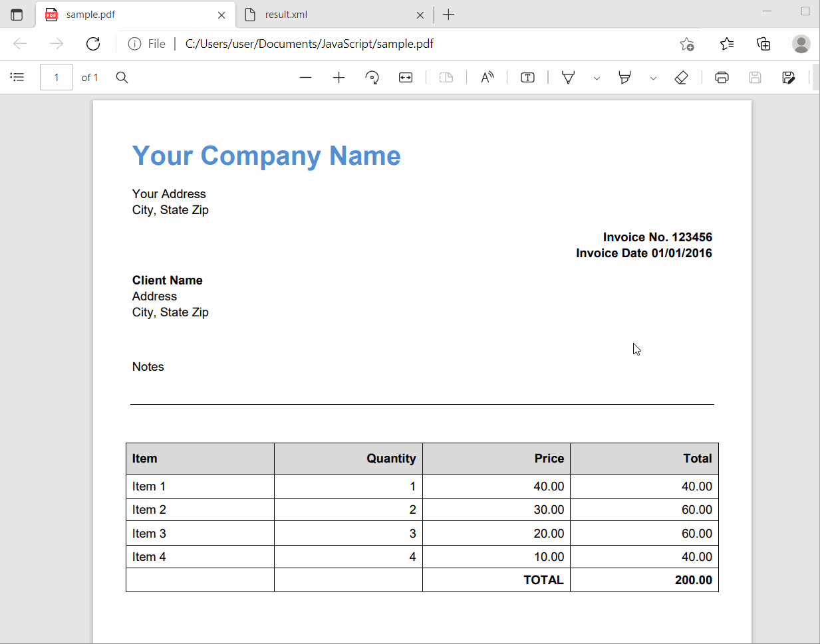This screenshot has height=644, width=820.
Task: Zoom in the PDF
Action: click(339, 78)
